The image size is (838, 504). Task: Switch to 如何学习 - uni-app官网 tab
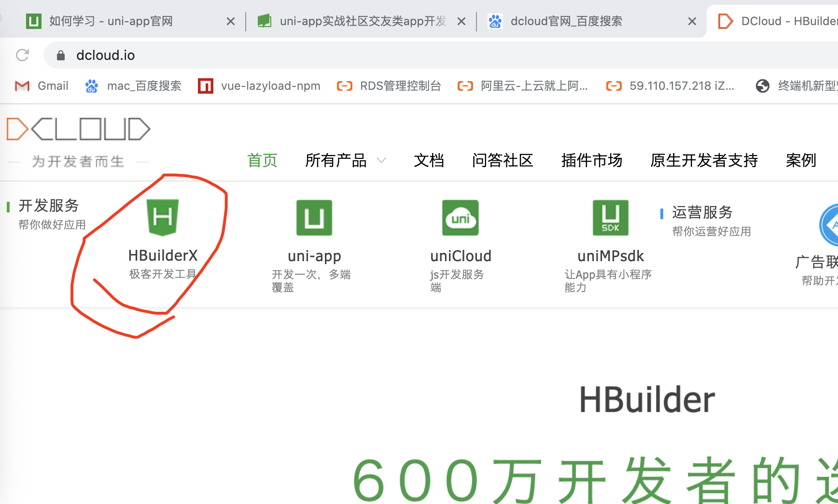pyautogui.click(x=111, y=21)
